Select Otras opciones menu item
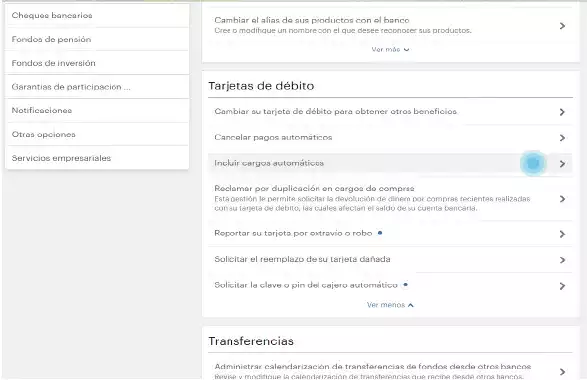Image resolution: width=587 pixels, height=380 pixels. tap(97, 134)
